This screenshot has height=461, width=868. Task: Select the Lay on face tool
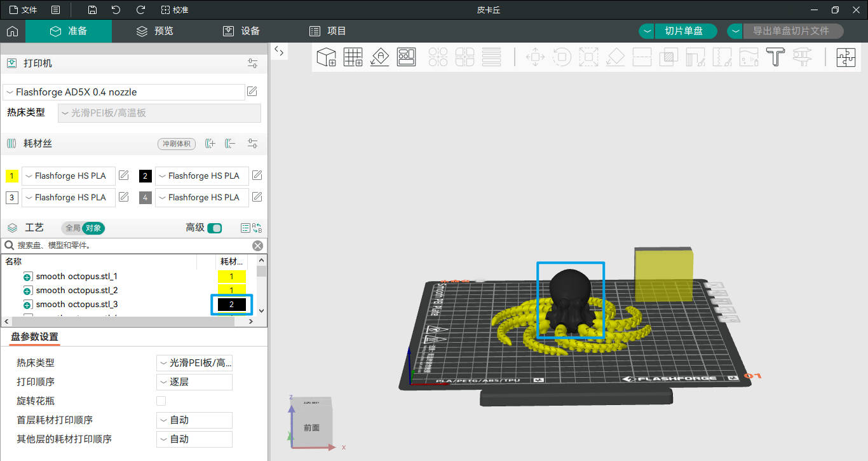tap(615, 57)
